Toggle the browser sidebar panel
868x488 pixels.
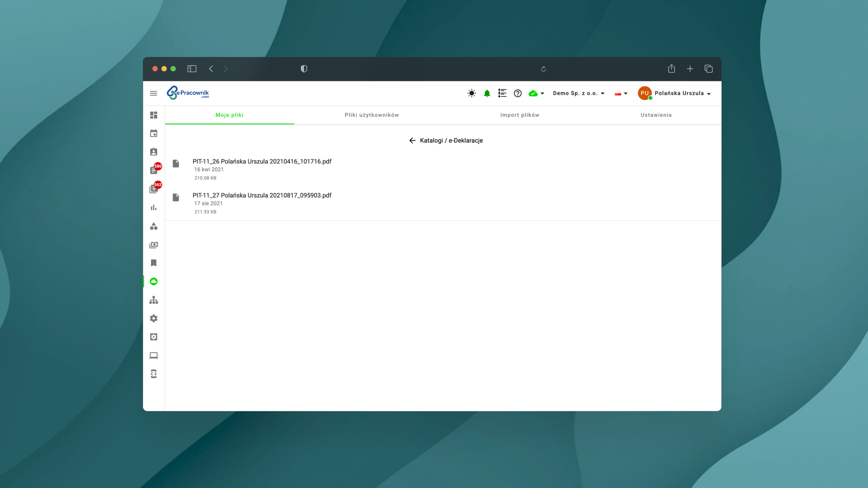(x=192, y=69)
